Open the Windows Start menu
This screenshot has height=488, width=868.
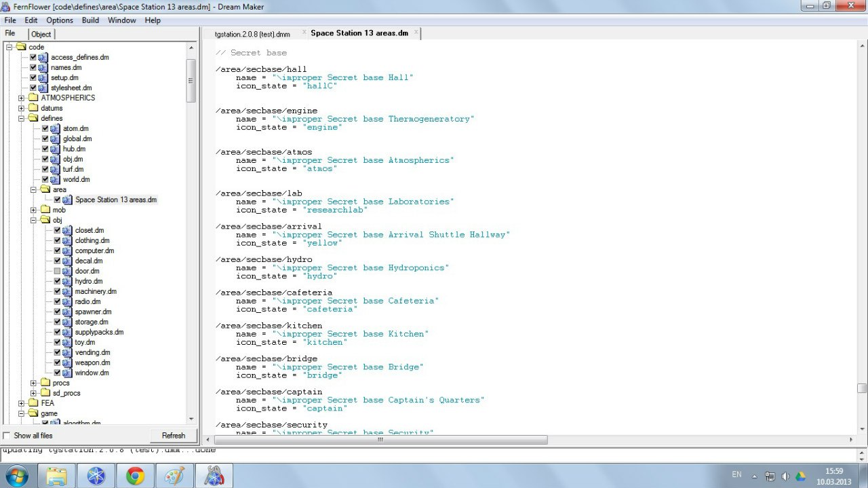pos(16,476)
